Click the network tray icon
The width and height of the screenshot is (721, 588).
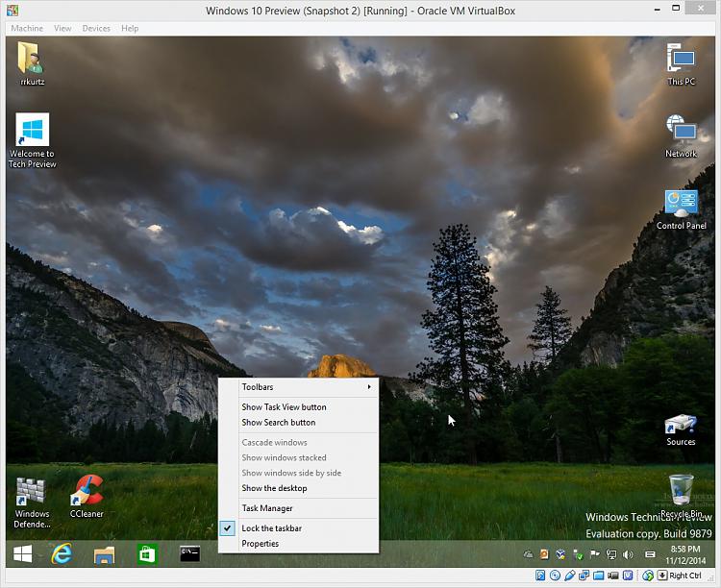(611, 554)
